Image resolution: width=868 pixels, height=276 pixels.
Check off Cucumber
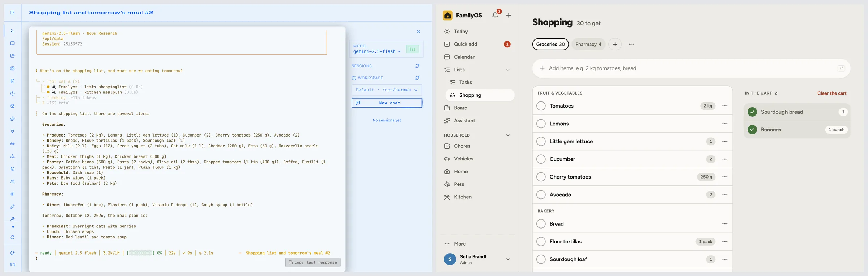[541, 159]
